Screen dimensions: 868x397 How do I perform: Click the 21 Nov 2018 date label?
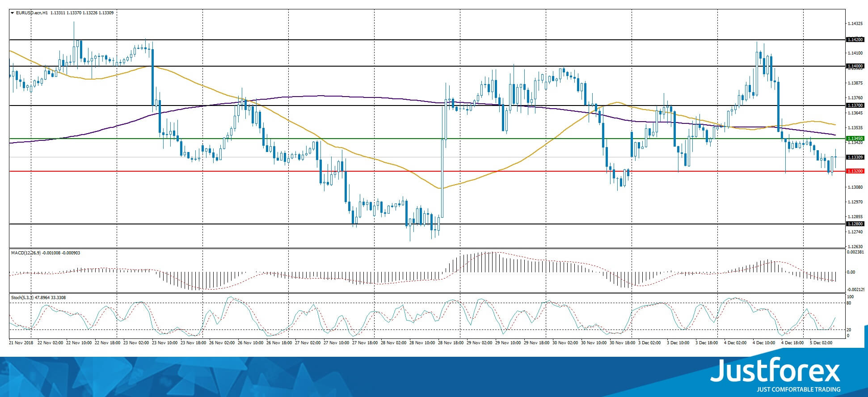(x=21, y=343)
